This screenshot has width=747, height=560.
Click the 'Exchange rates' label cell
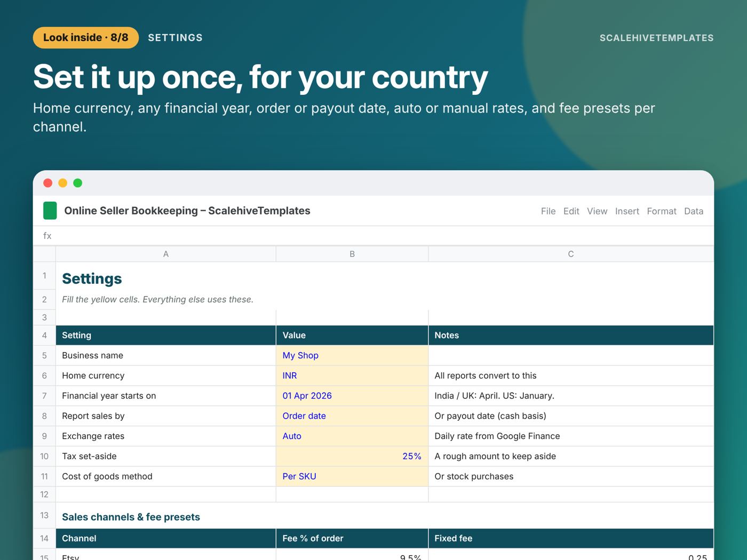(x=166, y=436)
